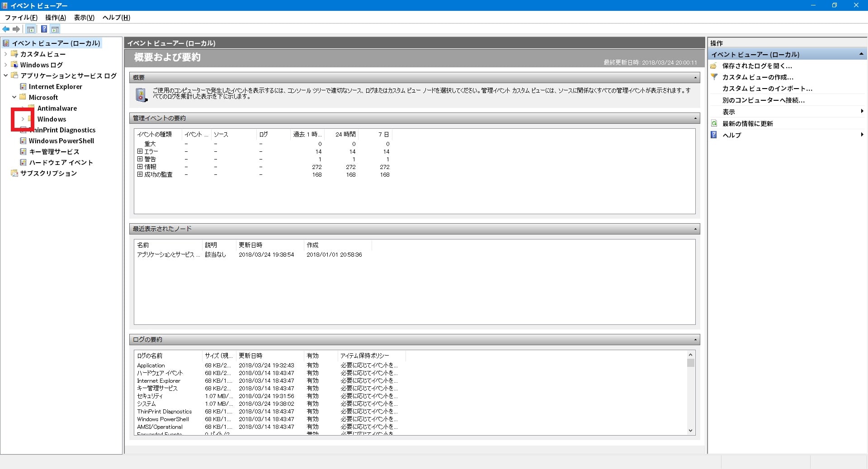Expand the Windows folder under Microsoft
The width and height of the screenshot is (868, 469).
23,119
